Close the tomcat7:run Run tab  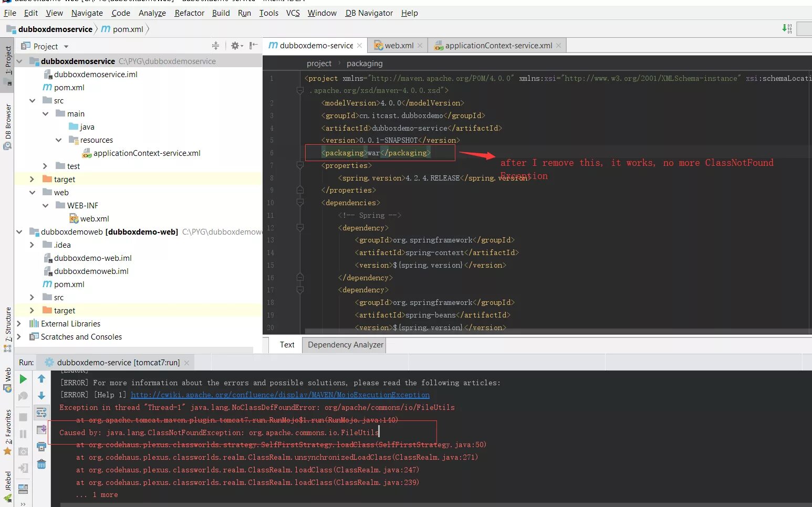pyautogui.click(x=186, y=363)
